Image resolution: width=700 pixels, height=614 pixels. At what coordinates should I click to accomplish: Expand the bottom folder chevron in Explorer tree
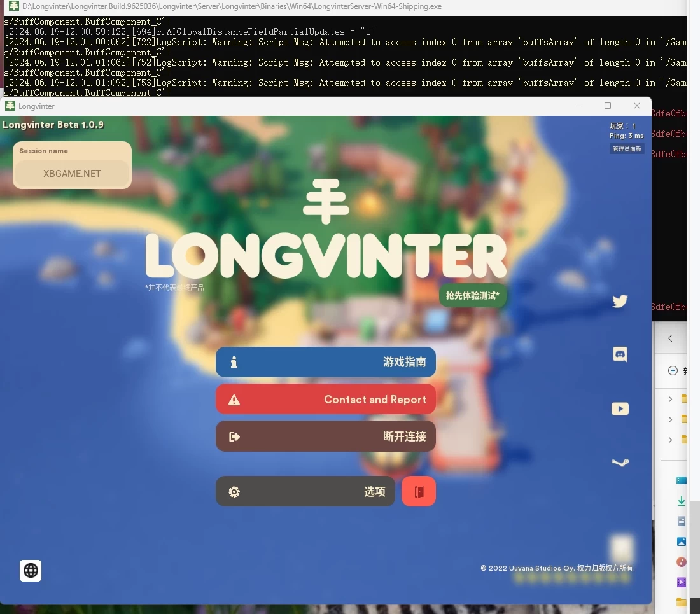click(671, 440)
